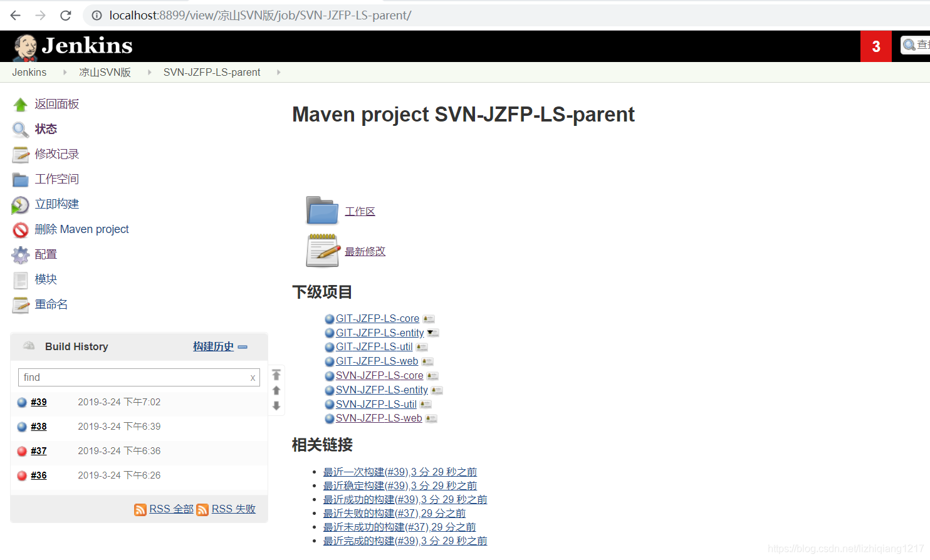Image resolution: width=930 pixels, height=560 pixels.
Task: Click the blue status ball of build #39
Action: click(x=22, y=402)
